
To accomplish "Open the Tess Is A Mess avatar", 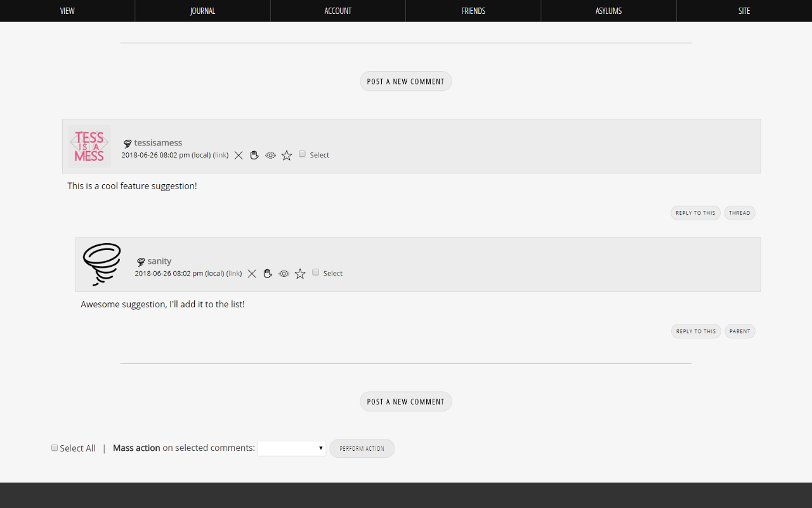I will click(x=89, y=146).
